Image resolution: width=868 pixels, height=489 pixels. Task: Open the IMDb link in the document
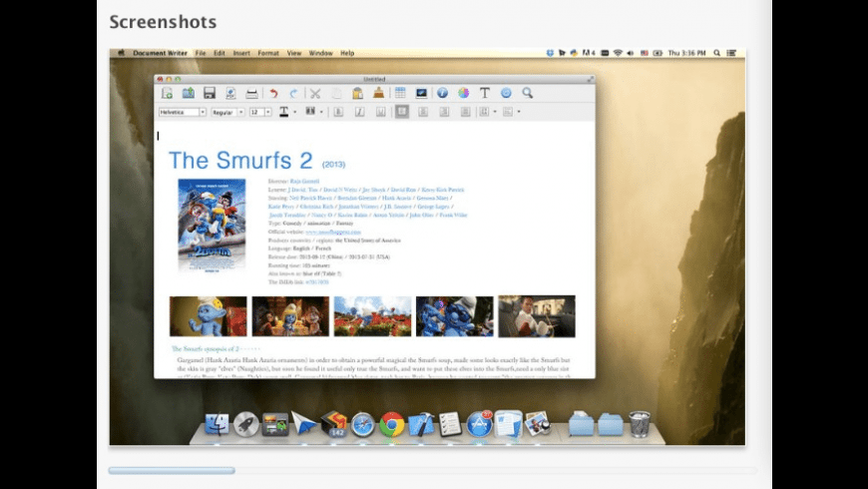pos(316,282)
